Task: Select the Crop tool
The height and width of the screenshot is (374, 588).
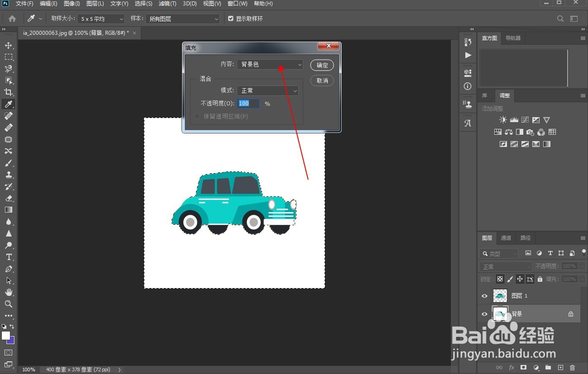Action: [x=8, y=92]
